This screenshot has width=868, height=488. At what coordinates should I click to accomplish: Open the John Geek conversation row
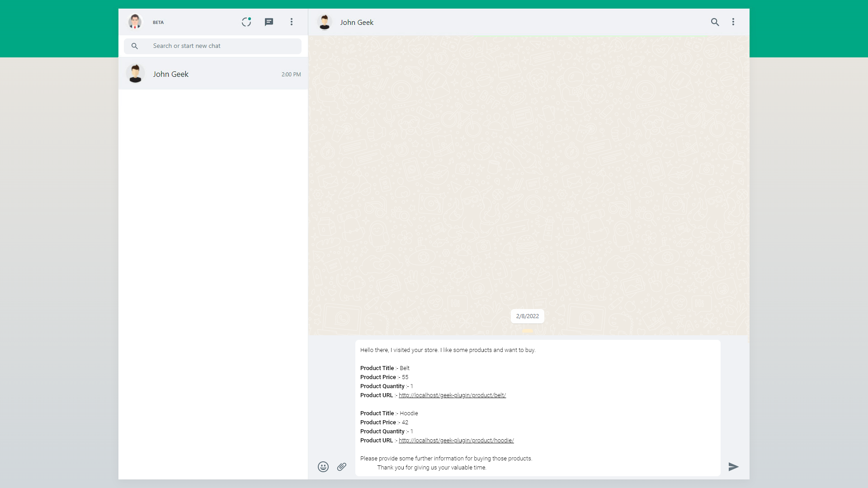[x=213, y=74]
